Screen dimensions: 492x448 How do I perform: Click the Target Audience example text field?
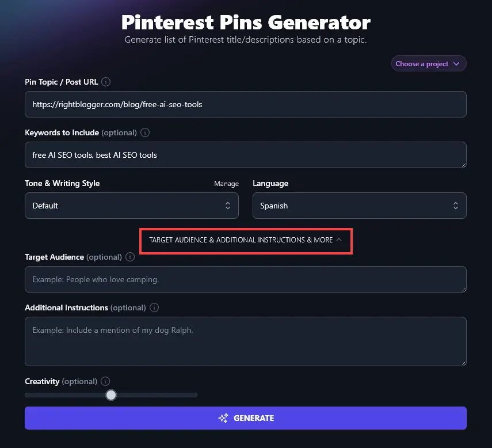[246, 279]
